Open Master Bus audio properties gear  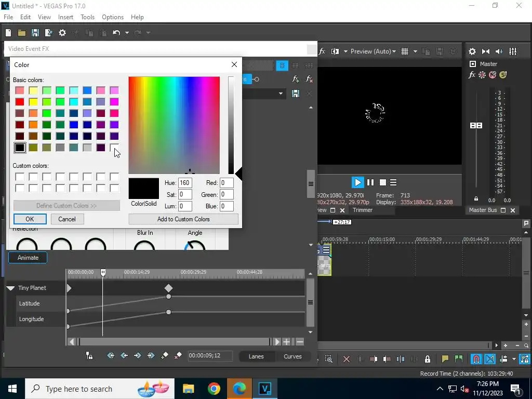click(x=472, y=51)
